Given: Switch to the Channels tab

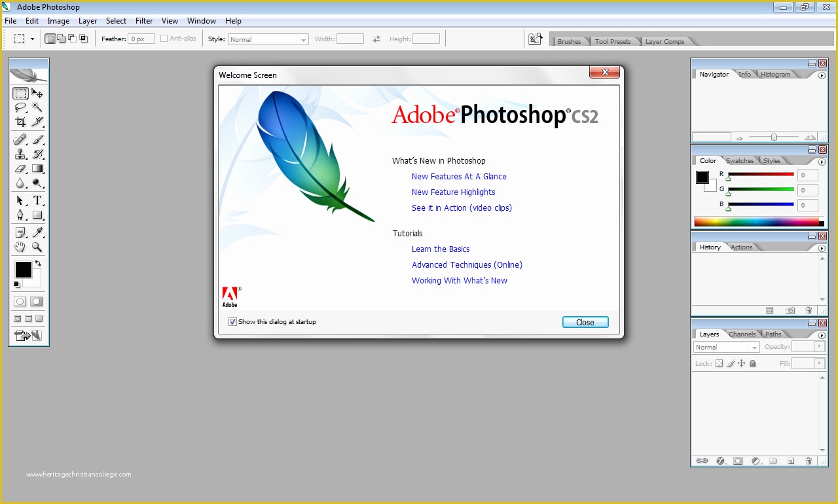Looking at the screenshot, I should [742, 334].
